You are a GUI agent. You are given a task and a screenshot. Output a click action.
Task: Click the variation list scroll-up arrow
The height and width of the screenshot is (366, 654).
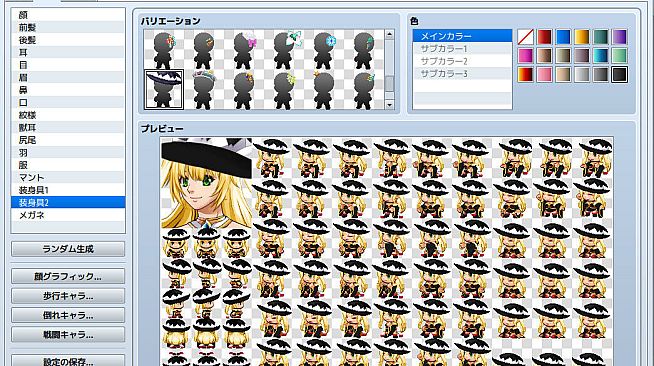point(390,34)
